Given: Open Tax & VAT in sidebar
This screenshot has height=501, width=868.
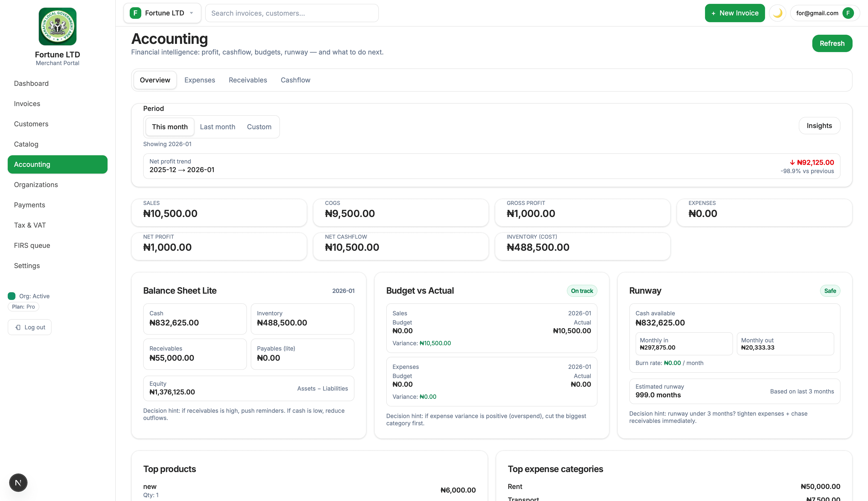Looking at the screenshot, I should (30, 225).
